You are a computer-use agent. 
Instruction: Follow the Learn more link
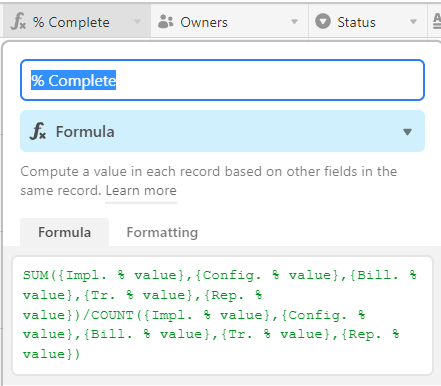(141, 191)
